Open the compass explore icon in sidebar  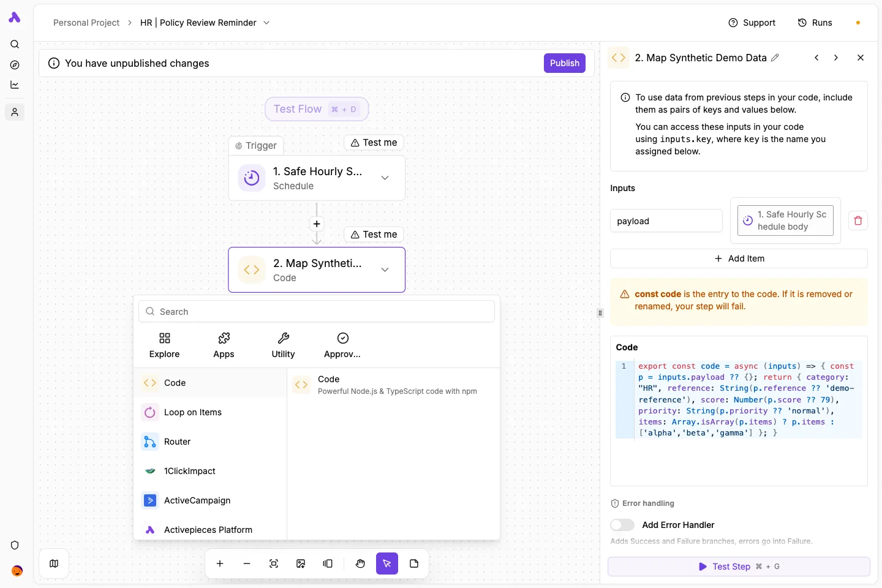(x=15, y=65)
